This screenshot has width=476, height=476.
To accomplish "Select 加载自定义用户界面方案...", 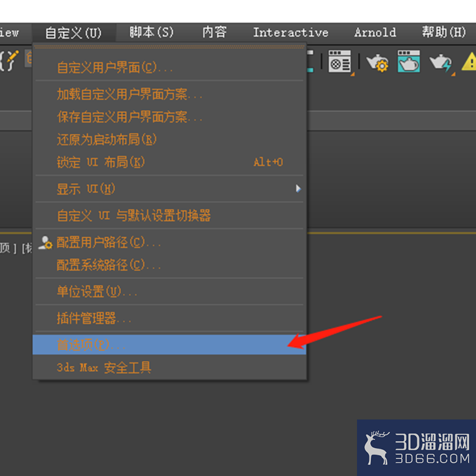I will pyautogui.click(x=170, y=95).
